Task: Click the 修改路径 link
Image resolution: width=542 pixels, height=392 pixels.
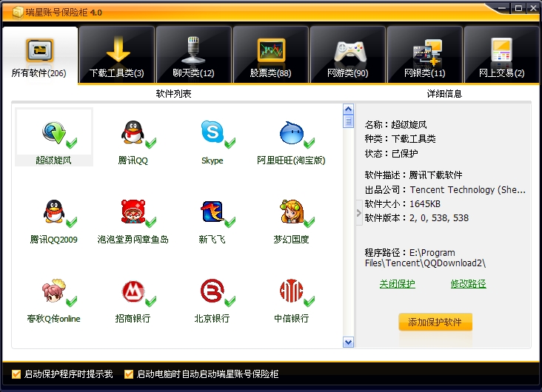Action: [469, 284]
